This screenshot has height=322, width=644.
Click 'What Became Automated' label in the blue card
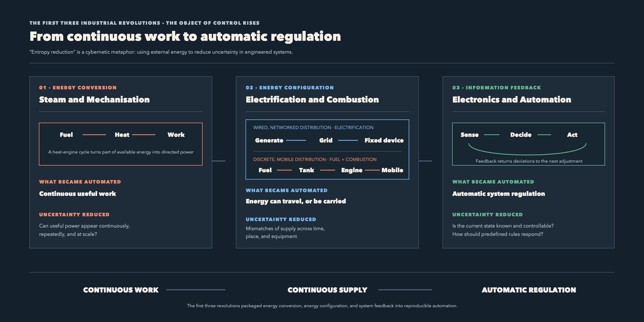coord(287,191)
